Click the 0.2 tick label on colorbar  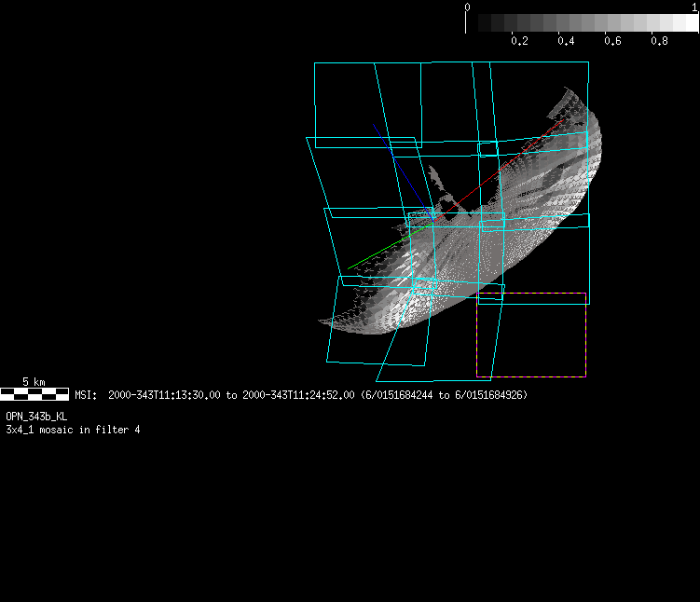519,42
